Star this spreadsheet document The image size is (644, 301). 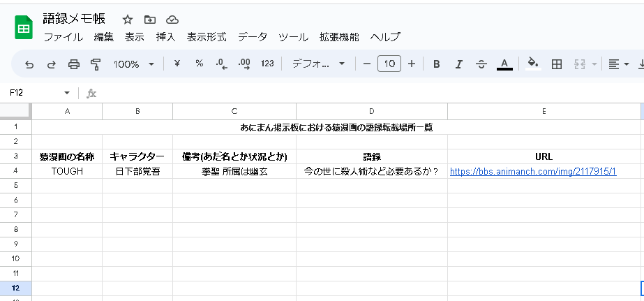coord(127,20)
